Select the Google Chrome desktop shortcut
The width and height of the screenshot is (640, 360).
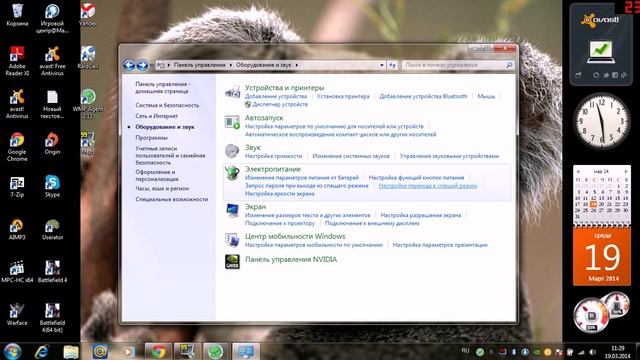[17, 147]
